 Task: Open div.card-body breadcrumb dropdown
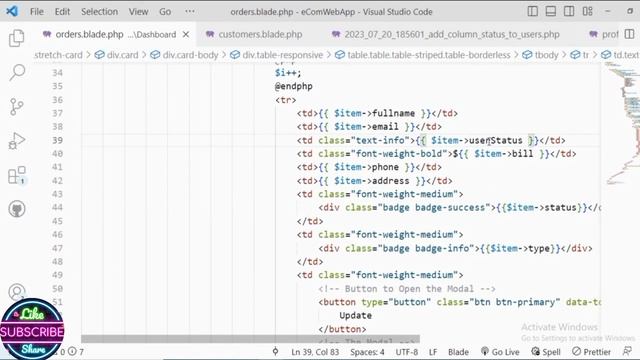tap(184, 55)
